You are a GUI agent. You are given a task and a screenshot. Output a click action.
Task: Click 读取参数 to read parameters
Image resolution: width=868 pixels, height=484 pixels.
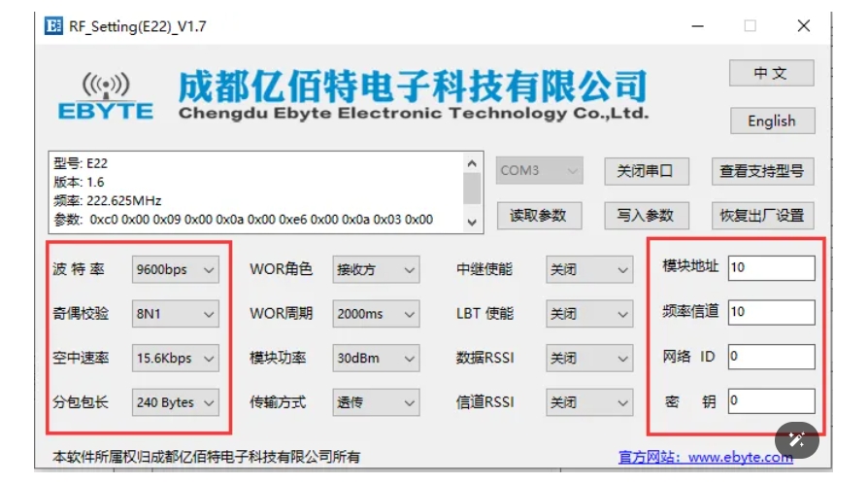(x=538, y=216)
